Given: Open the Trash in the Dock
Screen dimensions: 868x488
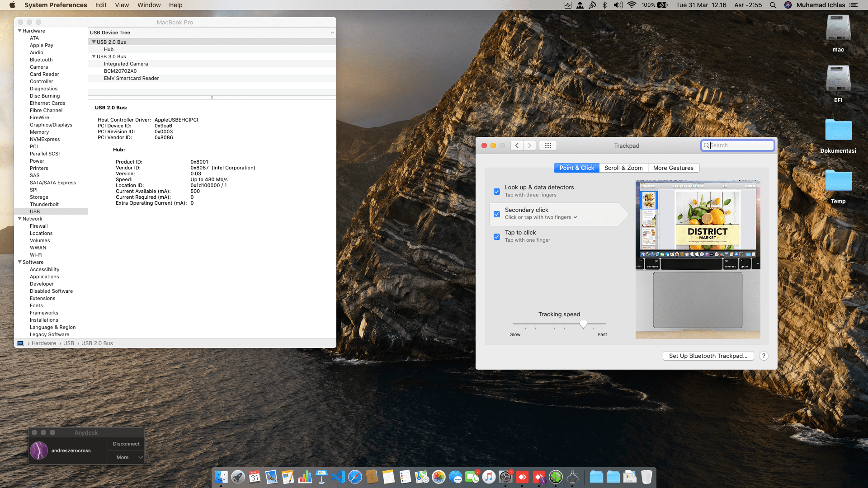Looking at the screenshot, I should (646, 477).
